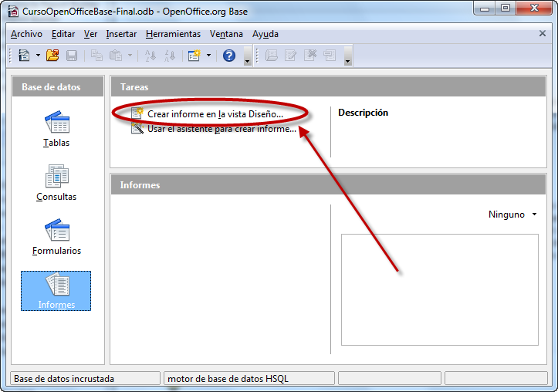Click the Sort descending icon

click(x=170, y=56)
